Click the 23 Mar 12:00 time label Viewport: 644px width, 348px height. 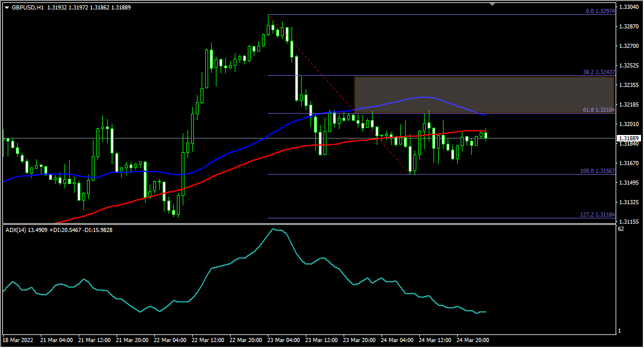[x=322, y=340]
